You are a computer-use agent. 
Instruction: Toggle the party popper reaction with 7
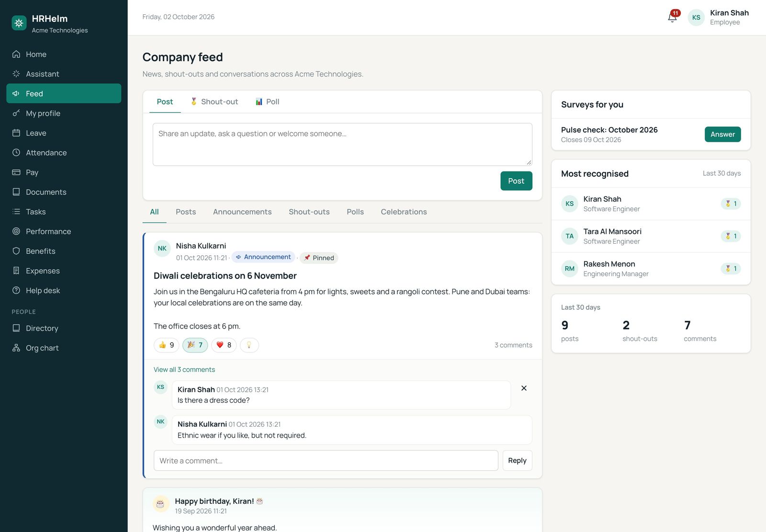click(x=195, y=345)
